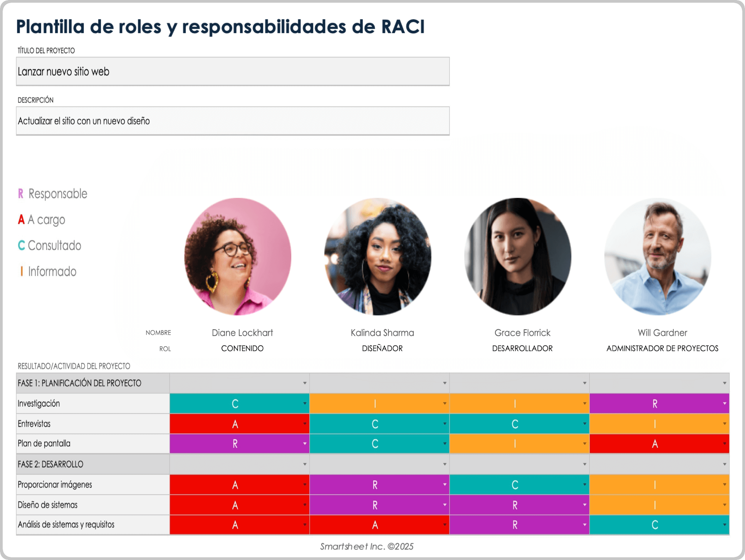Click the DESARROLLADOR role label
This screenshot has height=560, width=745.
tap(522, 348)
